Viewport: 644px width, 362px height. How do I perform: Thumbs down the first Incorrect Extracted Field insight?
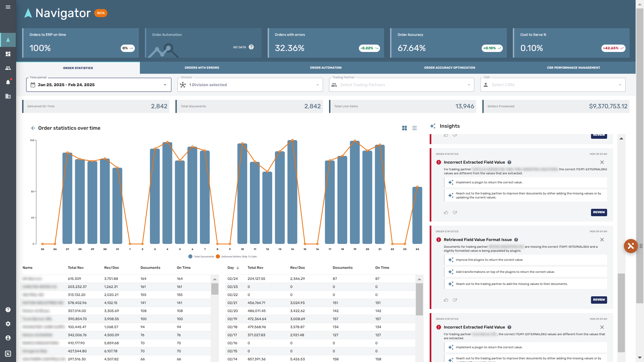[x=455, y=213]
